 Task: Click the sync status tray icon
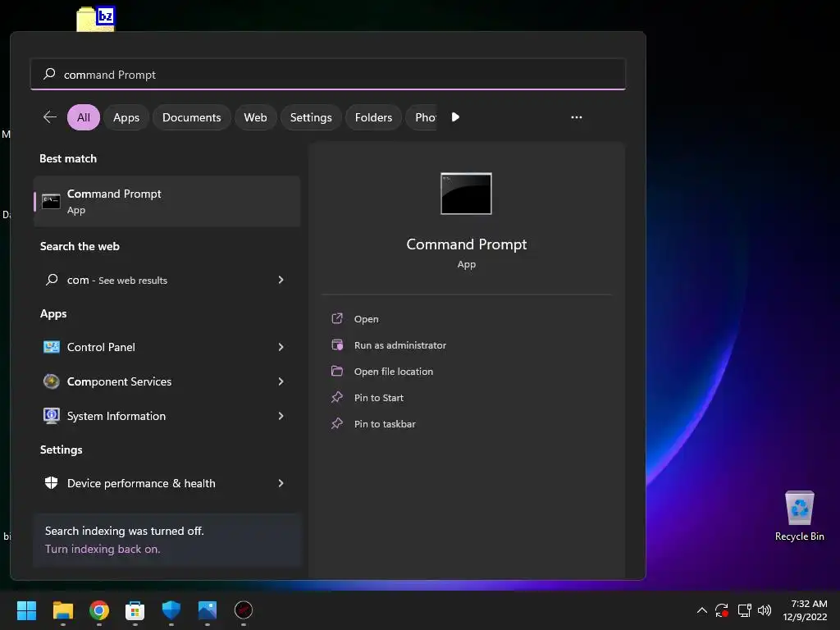tap(722, 610)
